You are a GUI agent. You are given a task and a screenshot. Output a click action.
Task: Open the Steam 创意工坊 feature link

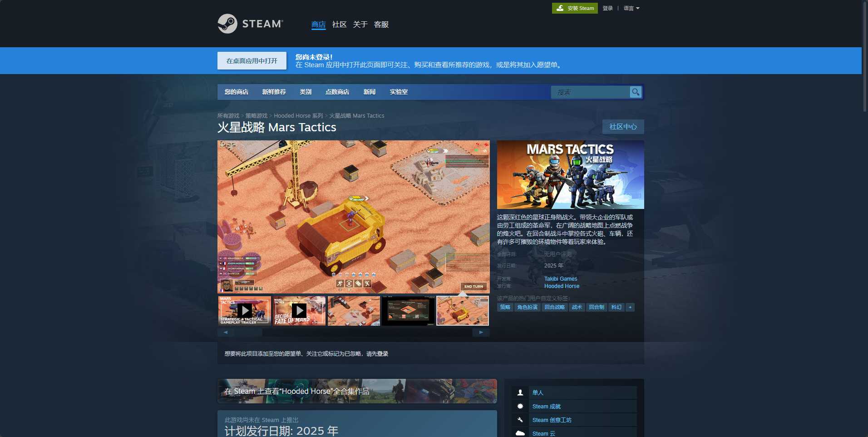pyautogui.click(x=552, y=420)
